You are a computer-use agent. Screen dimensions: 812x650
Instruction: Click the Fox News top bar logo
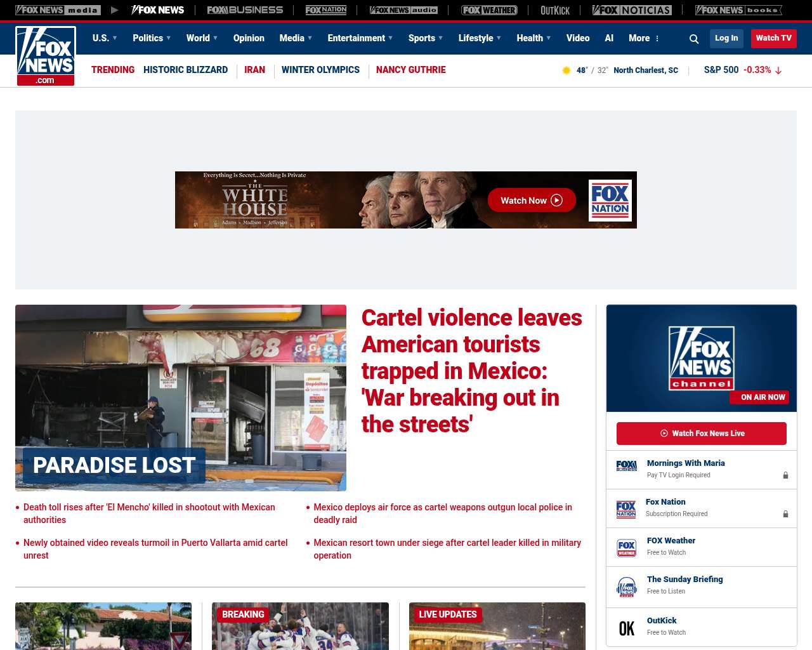157,10
